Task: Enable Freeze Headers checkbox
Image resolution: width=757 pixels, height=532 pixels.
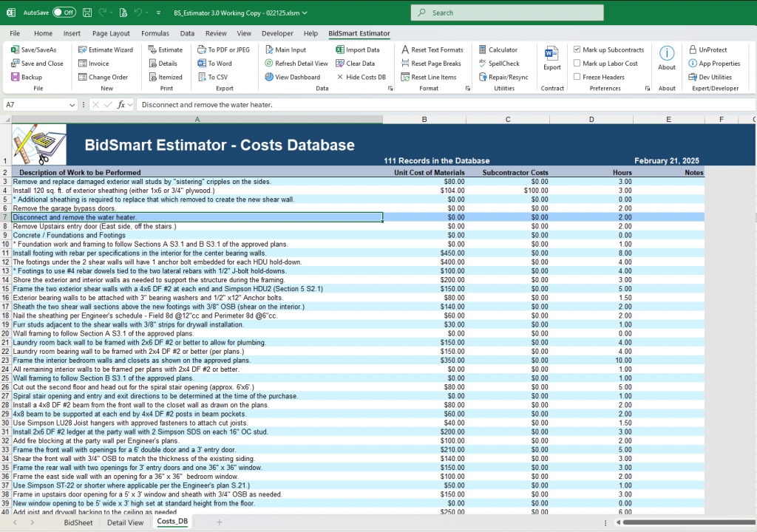Action: [577, 76]
